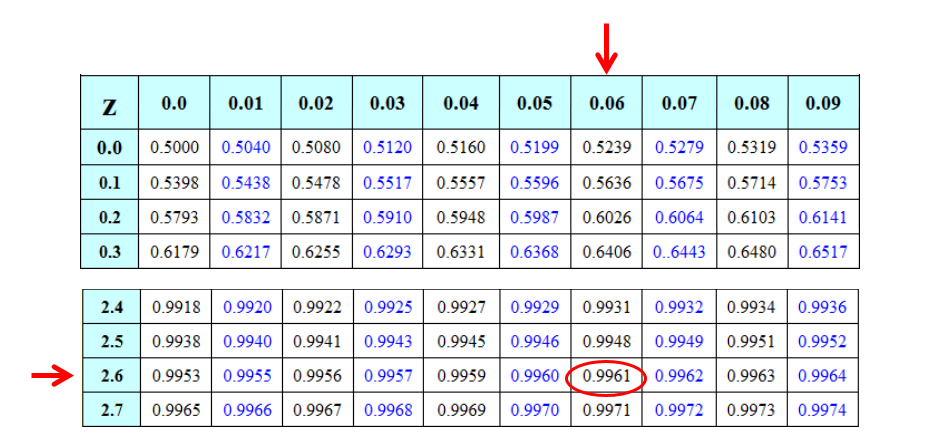The image size is (926, 442).
Task: Click the 2.4 row header
Action: (x=111, y=307)
